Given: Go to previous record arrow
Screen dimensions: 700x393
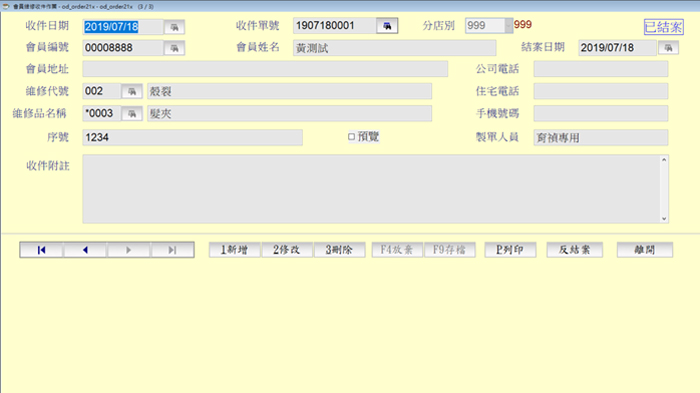Looking at the screenshot, I should coord(85,250).
